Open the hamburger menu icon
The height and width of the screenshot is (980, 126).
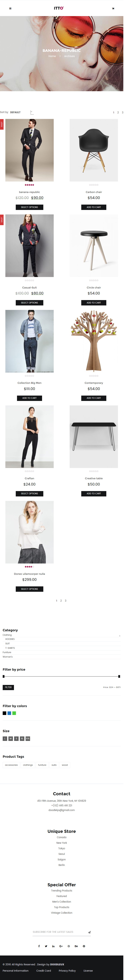pos(10,8)
